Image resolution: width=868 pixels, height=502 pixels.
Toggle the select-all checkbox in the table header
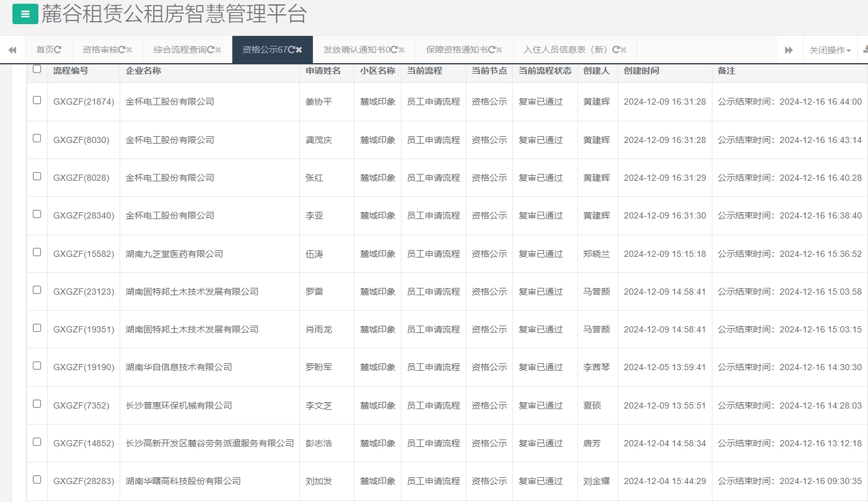(37, 70)
